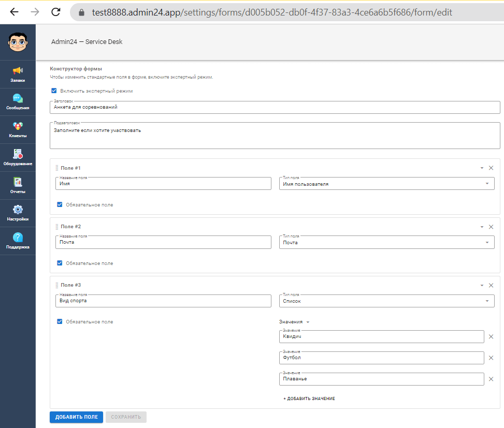This screenshot has width=504, height=428.
Task: Reload the page with refresh icon
Action: coord(56,12)
